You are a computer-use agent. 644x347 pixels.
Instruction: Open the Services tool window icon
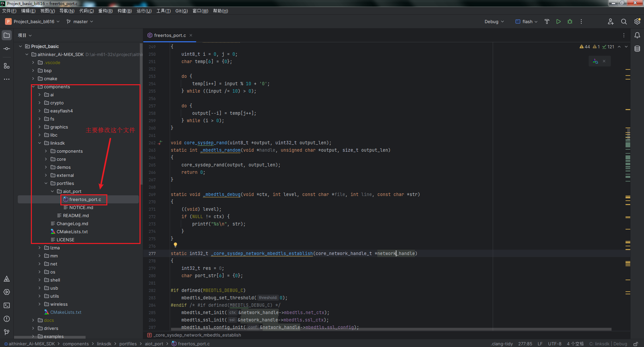(7, 292)
